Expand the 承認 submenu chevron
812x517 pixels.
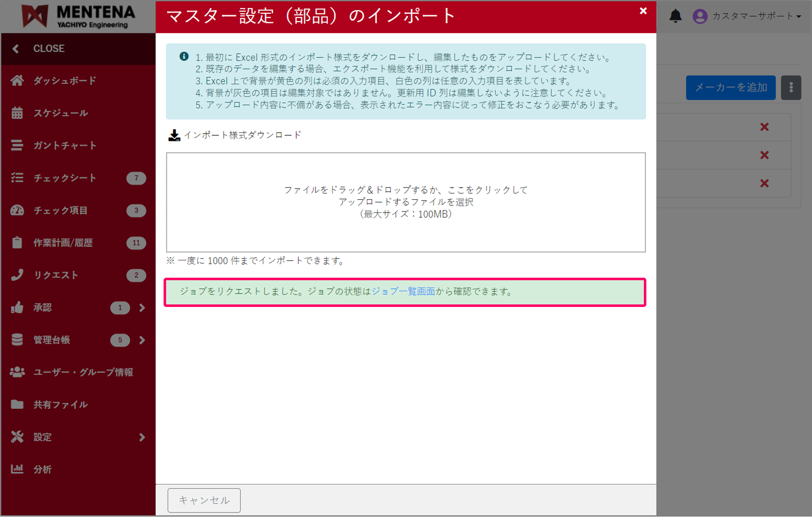142,308
